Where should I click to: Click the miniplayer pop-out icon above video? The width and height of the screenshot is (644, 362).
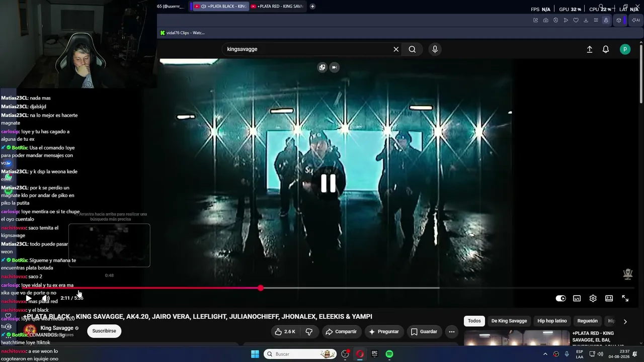(x=322, y=67)
